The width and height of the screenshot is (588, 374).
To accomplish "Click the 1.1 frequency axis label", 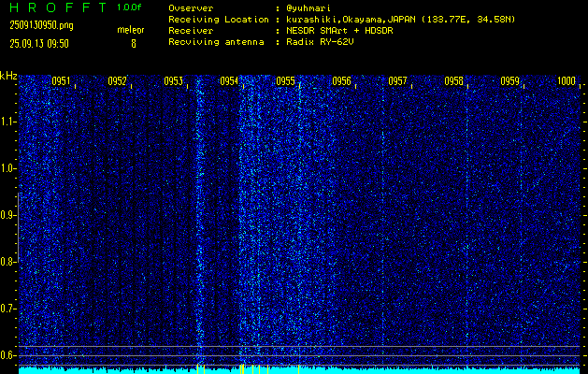I will 7,122.
